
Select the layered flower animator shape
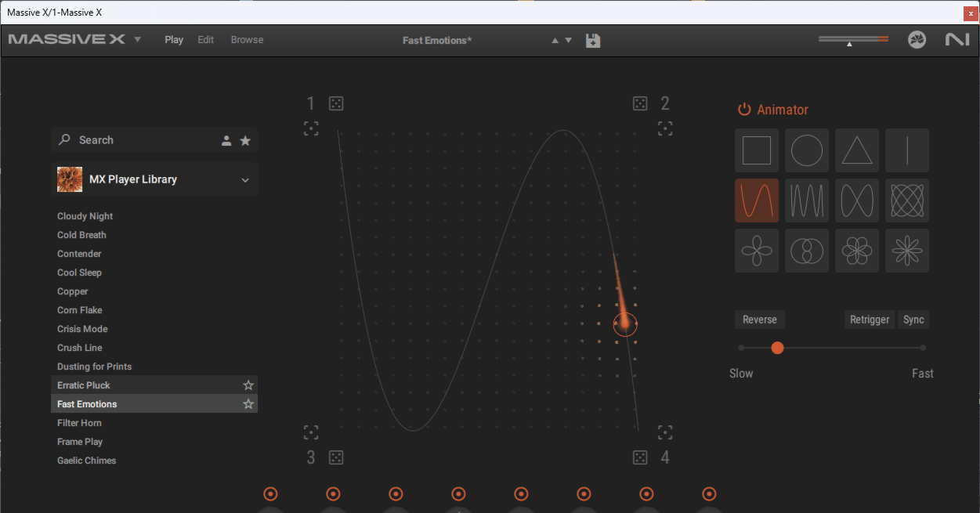tap(857, 251)
